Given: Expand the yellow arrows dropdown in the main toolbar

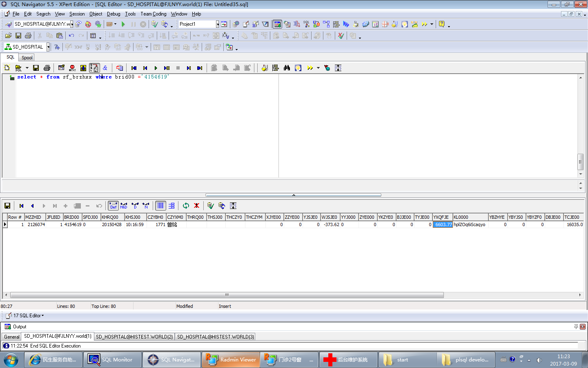Looking at the screenshot, I should click(432, 24).
